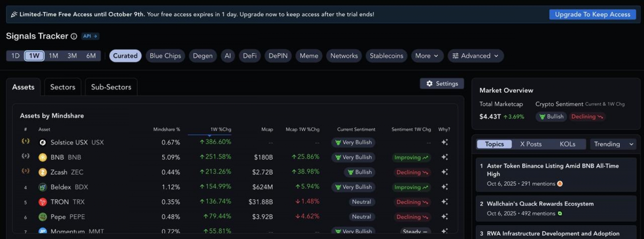The width and height of the screenshot is (644, 239).
Task: Click Upgrade To Keep Access button
Action: [x=592, y=14]
